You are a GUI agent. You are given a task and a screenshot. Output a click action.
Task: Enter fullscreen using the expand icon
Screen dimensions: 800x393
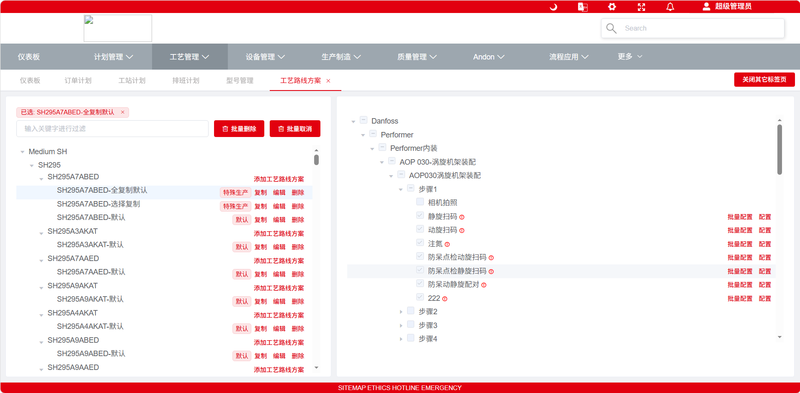tap(641, 7)
